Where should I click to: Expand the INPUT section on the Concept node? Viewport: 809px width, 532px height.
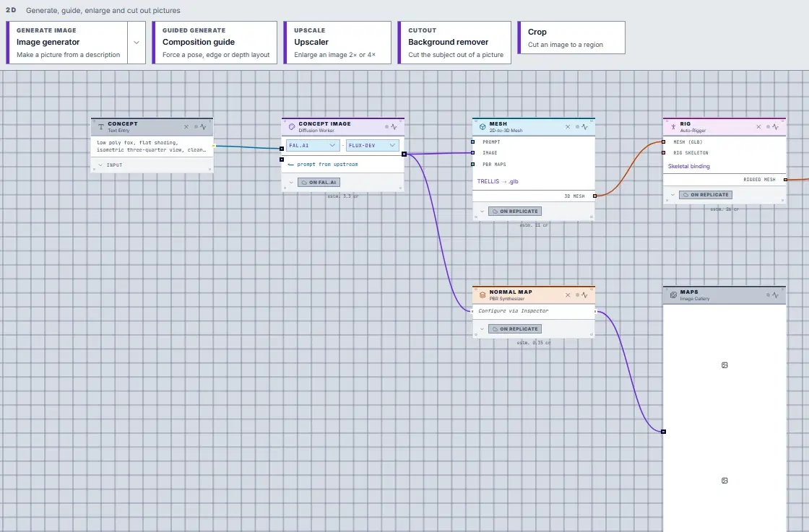tap(100, 165)
